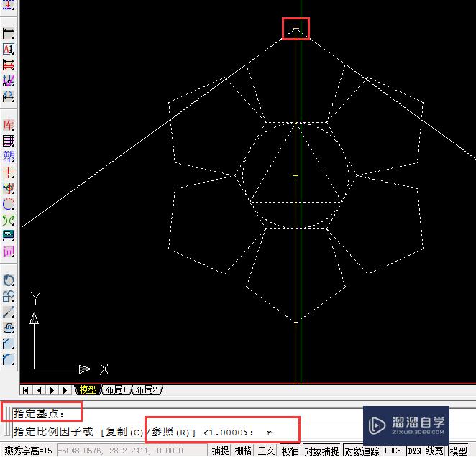Select the blue-red circle tool icon

coord(9,204)
